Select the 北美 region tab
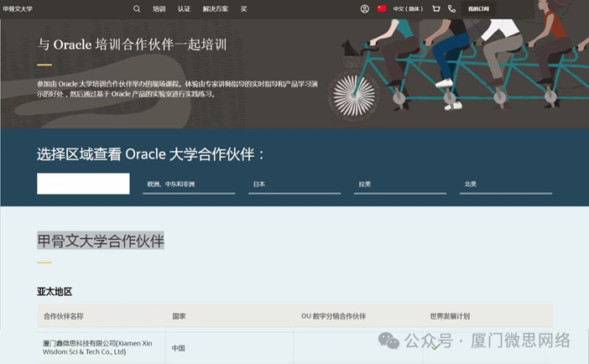Screen dimensions: 589x364 [x=506, y=184]
